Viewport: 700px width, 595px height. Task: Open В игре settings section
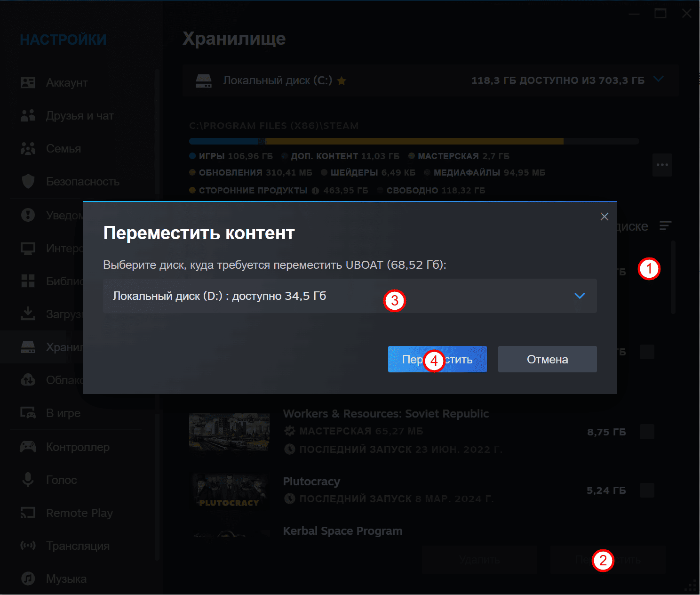63,413
